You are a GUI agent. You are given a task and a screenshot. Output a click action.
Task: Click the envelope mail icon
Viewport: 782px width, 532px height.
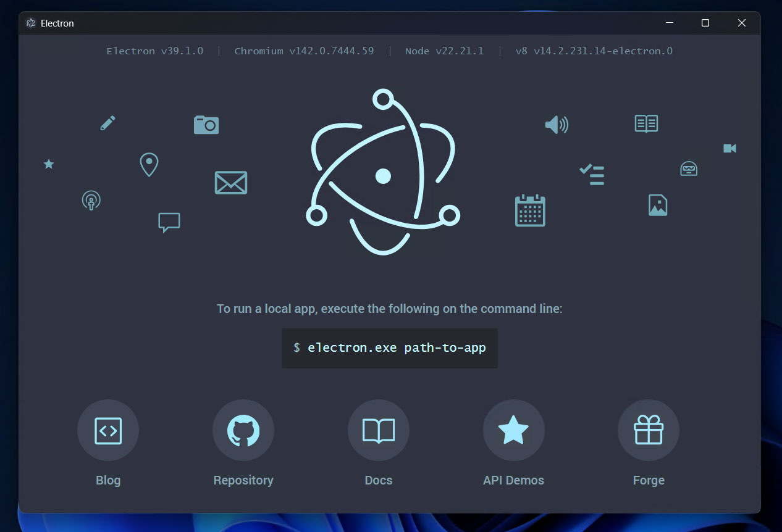231,183
